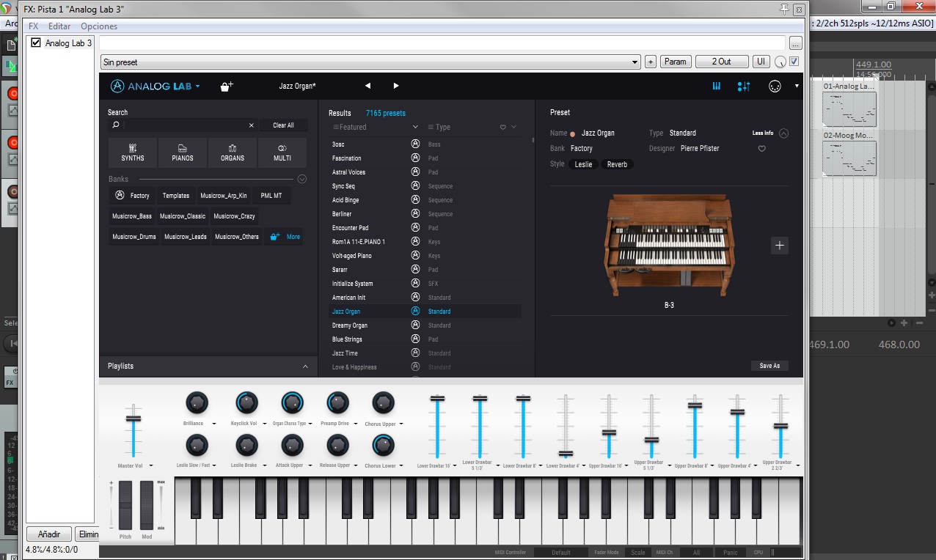Toggle the Reverb style tag

tap(617, 164)
